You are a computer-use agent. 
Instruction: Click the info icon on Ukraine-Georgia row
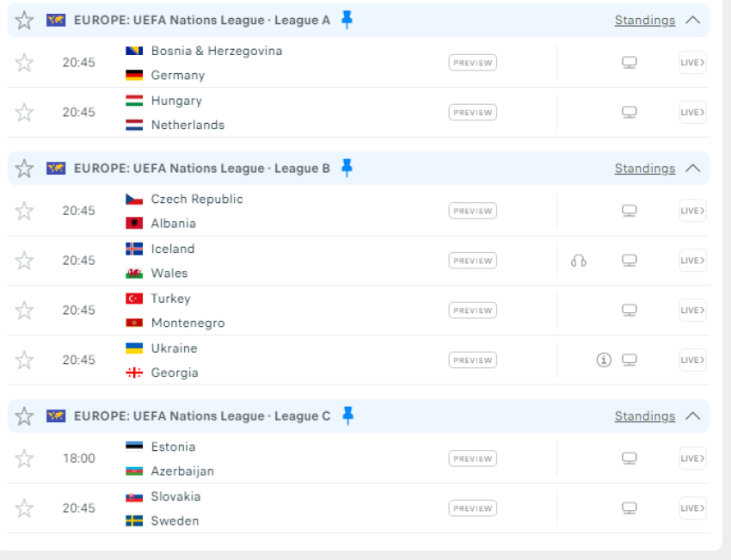(604, 360)
